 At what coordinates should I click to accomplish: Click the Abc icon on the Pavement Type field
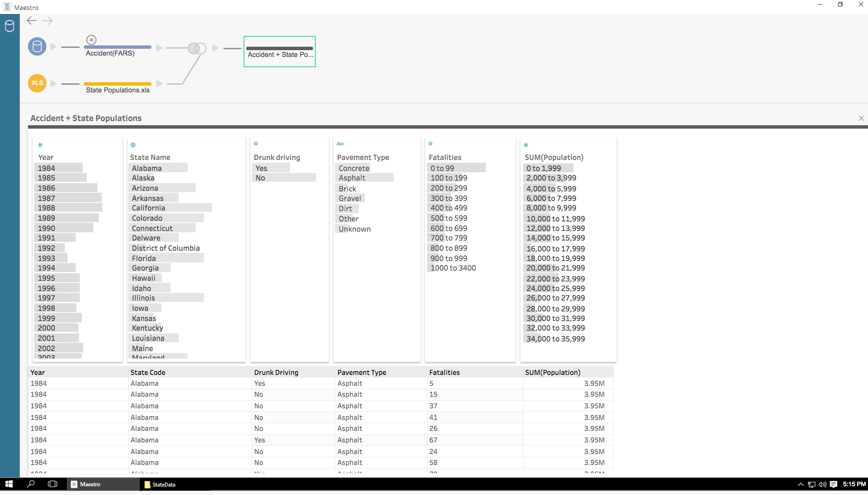click(x=340, y=144)
